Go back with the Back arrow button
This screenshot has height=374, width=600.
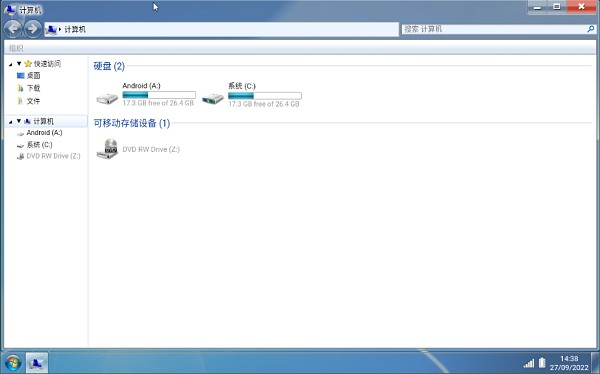(x=13, y=29)
